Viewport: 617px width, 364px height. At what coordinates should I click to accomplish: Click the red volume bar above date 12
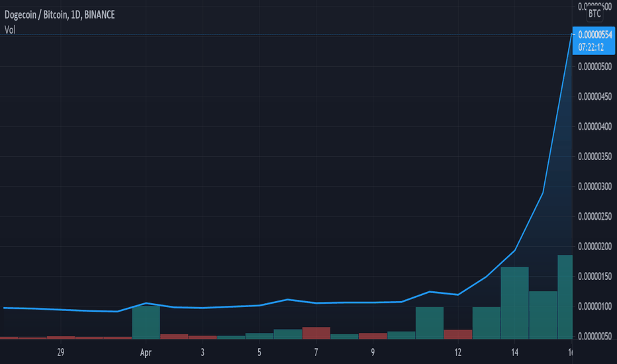pos(458,334)
